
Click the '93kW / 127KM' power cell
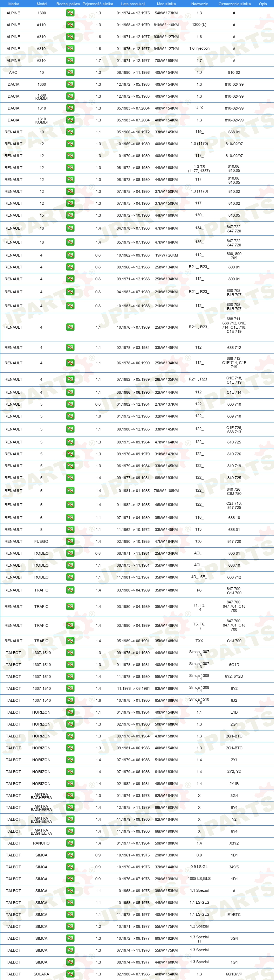pos(166,37)
